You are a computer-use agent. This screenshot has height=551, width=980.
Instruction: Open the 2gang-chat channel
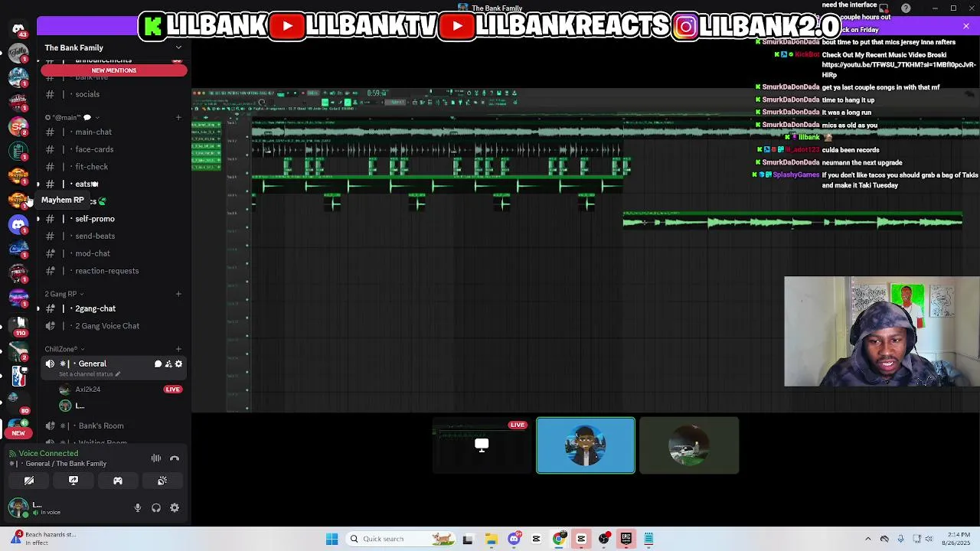pyautogui.click(x=113, y=308)
